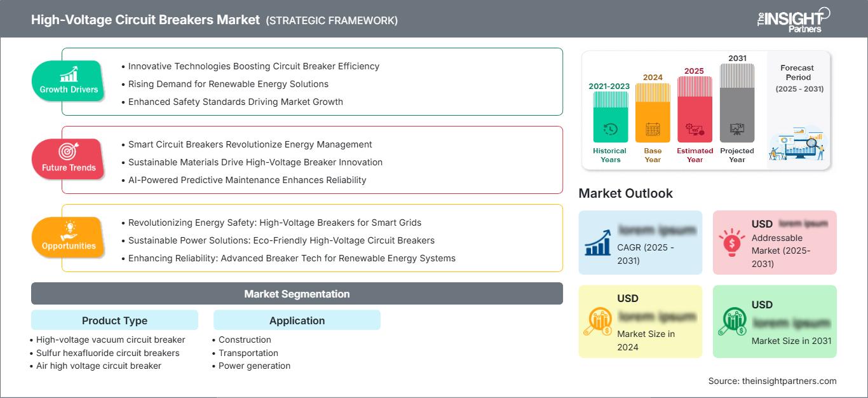
Task: Click 'Sustainable Power Solutions' eco-friendly line
Action: point(281,240)
